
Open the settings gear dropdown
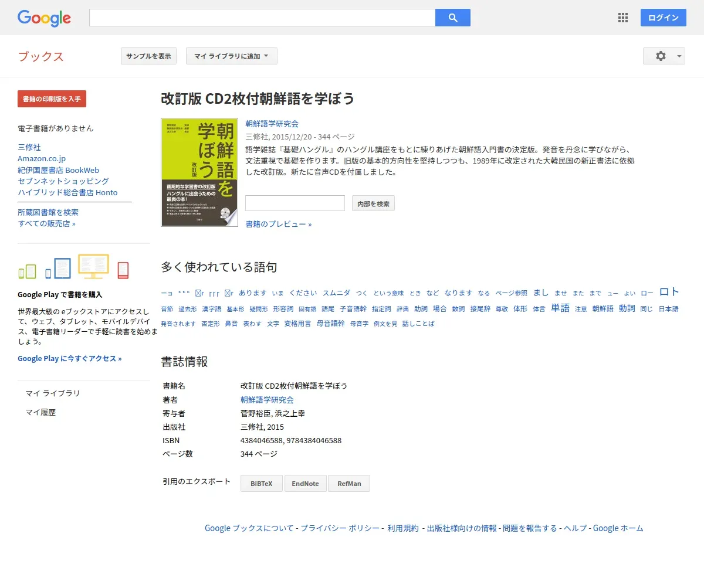point(664,56)
